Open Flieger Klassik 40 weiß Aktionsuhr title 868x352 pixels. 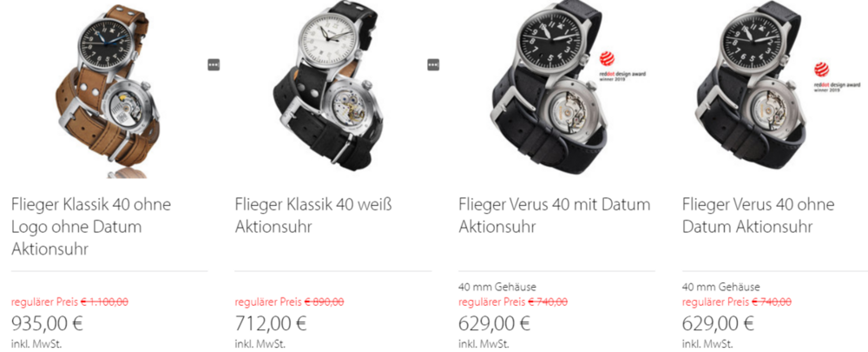click(x=313, y=216)
